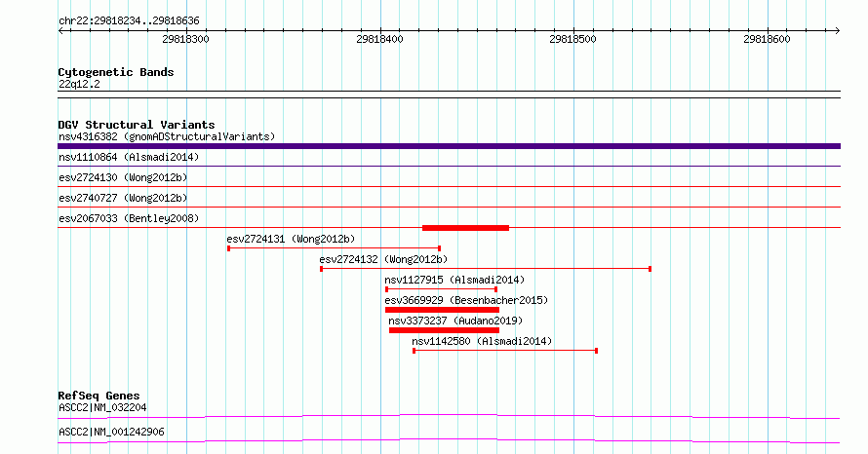Open the esv2724132 (Wong2012b) label
The image size is (868, 454).
pyautogui.click(x=383, y=259)
